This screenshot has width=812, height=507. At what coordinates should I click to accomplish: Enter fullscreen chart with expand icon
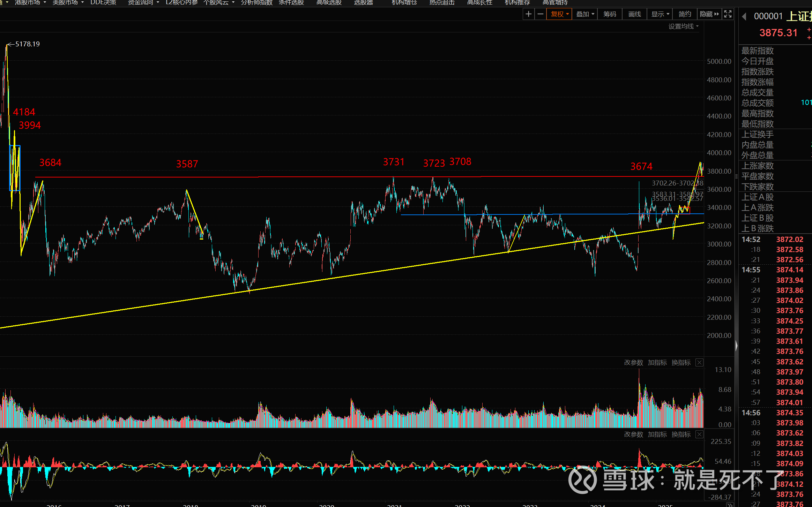tap(728, 14)
